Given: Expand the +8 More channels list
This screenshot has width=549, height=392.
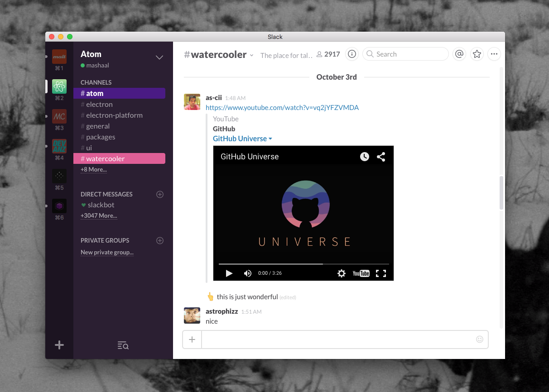Looking at the screenshot, I should [x=94, y=169].
